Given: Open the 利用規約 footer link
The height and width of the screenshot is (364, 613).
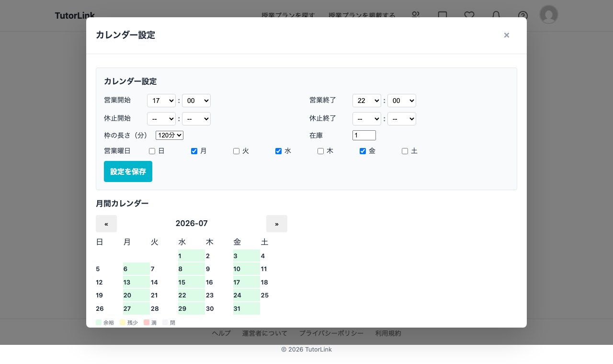Looking at the screenshot, I should point(388,333).
